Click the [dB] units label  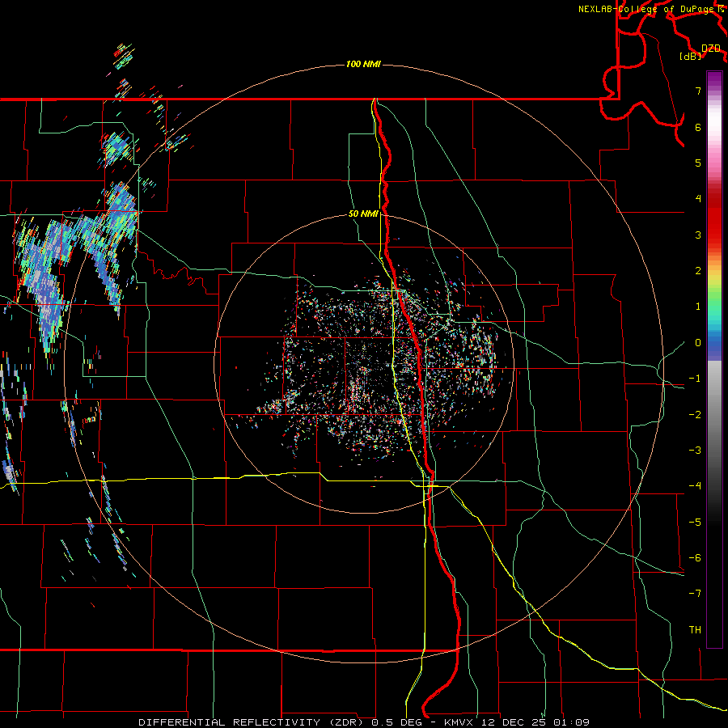pyautogui.click(x=691, y=57)
